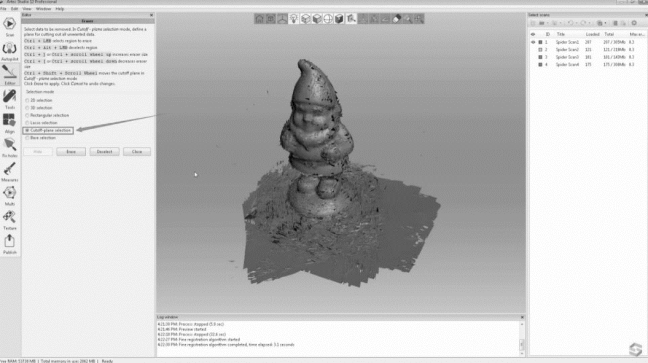Click the Deselect button
The height and width of the screenshot is (363, 648).
[x=104, y=152]
